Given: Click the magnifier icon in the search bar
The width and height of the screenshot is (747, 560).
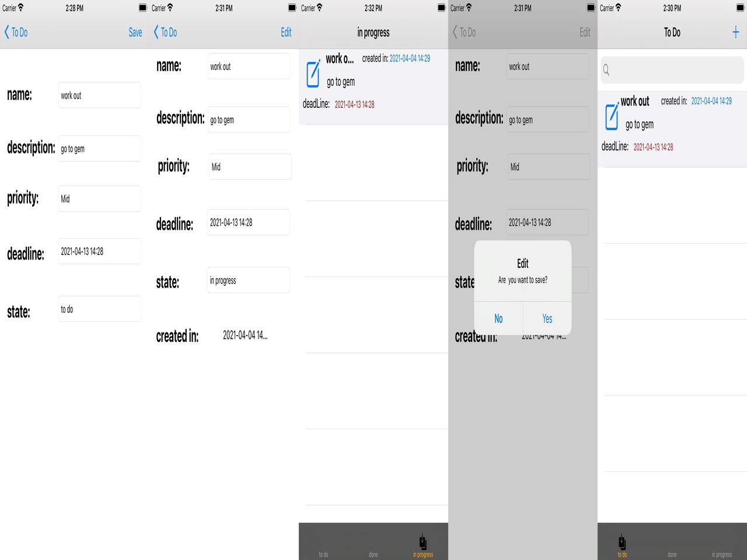Looking at the screenshot, I should click(x=606, y=70).
